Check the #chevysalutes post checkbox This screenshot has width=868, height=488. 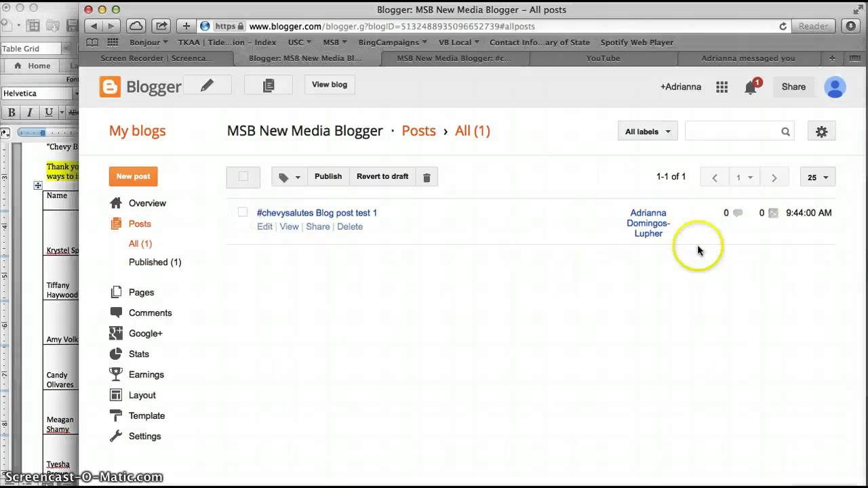click(243, 213)
